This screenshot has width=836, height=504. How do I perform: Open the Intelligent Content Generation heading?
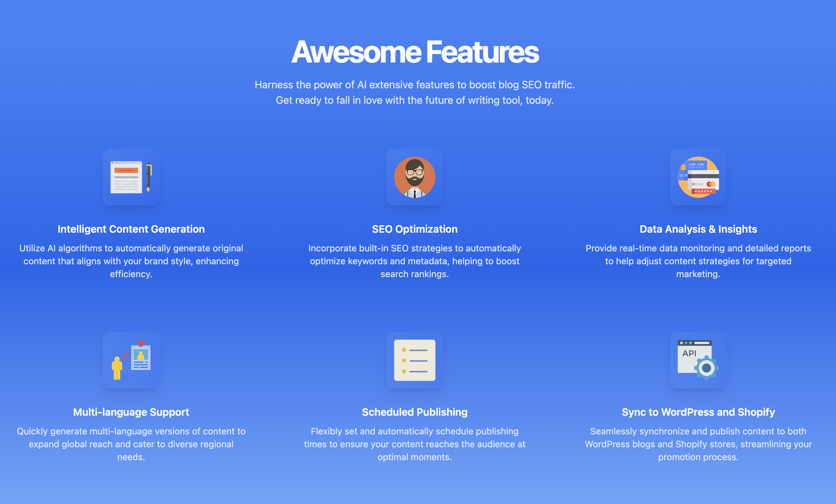131,229
